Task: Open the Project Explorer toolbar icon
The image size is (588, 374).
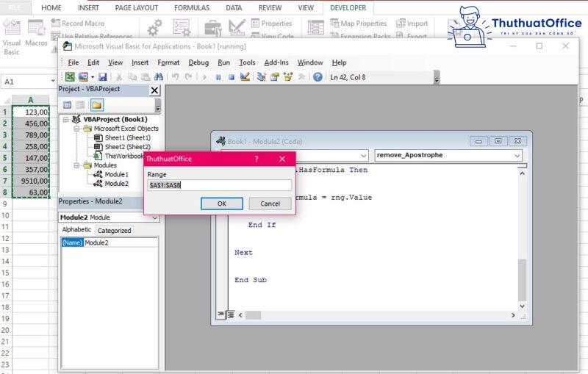Action: (262, 77)
